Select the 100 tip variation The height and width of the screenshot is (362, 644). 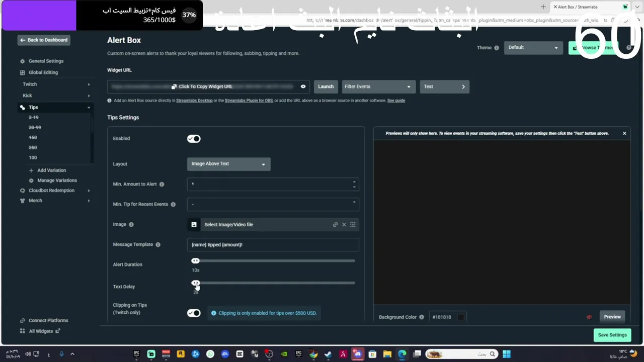(33, 158)
